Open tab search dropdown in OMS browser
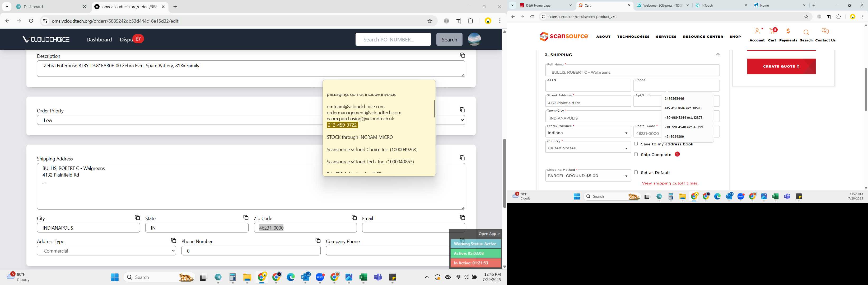 [7, 6]
